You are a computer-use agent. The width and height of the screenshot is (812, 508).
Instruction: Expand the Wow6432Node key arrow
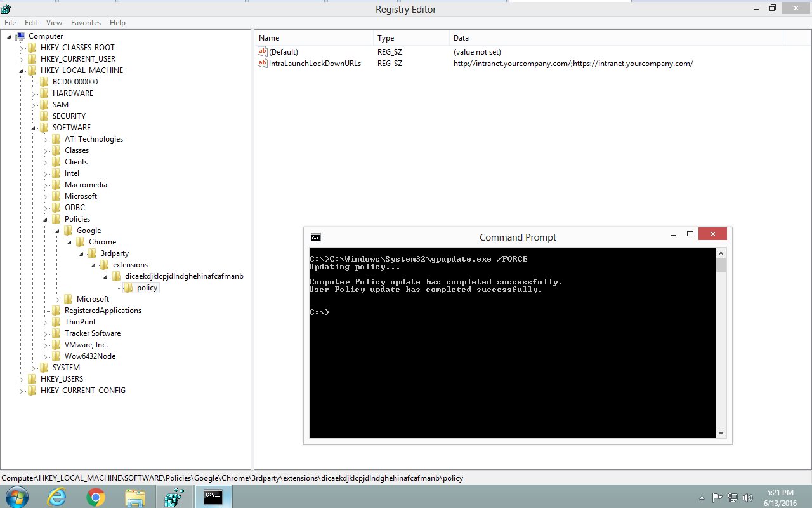pos(46,357)
